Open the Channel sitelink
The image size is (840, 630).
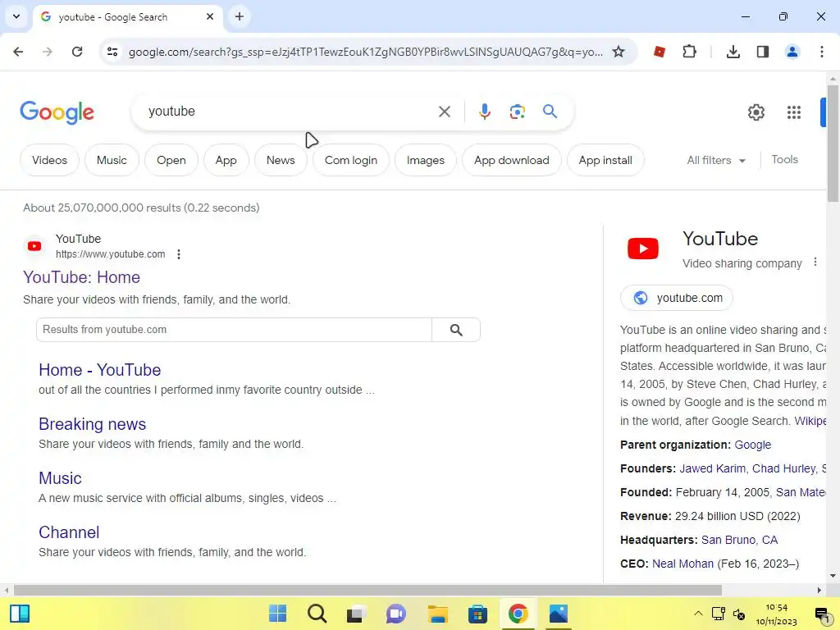tap(69, 532)
